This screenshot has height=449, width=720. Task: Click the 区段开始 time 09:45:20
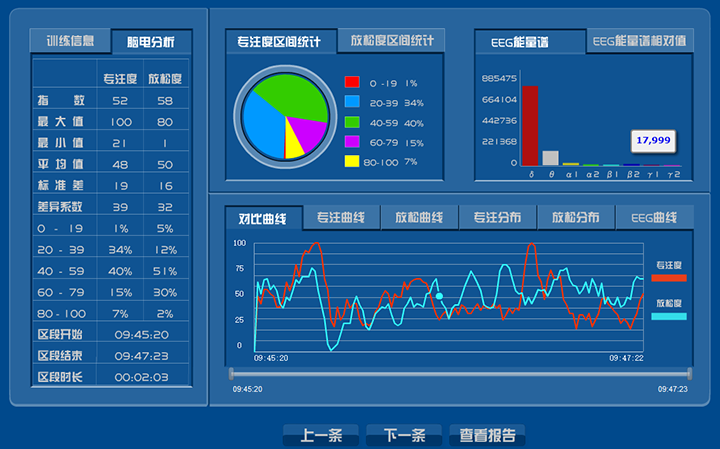142,335
